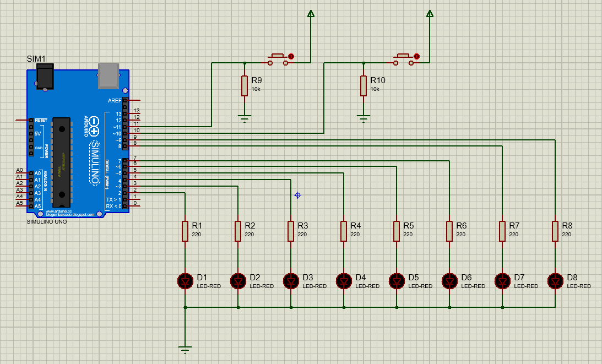Viewport: 602px width, 364px height.
Task: Click digital pin 13 on the Arduino
Action: pos(124,113)
